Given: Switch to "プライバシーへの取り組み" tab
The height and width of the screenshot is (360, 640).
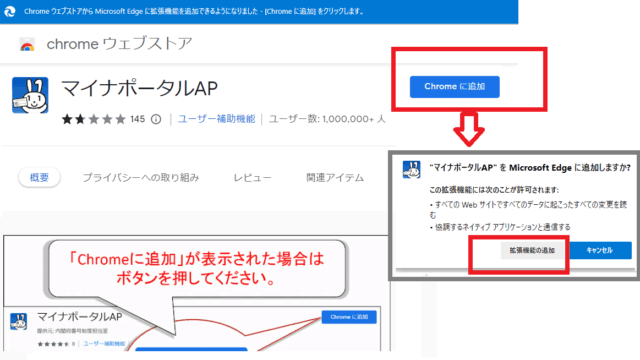Looking at the screenshot, I should pyautogui.click(x=141, y=178).
